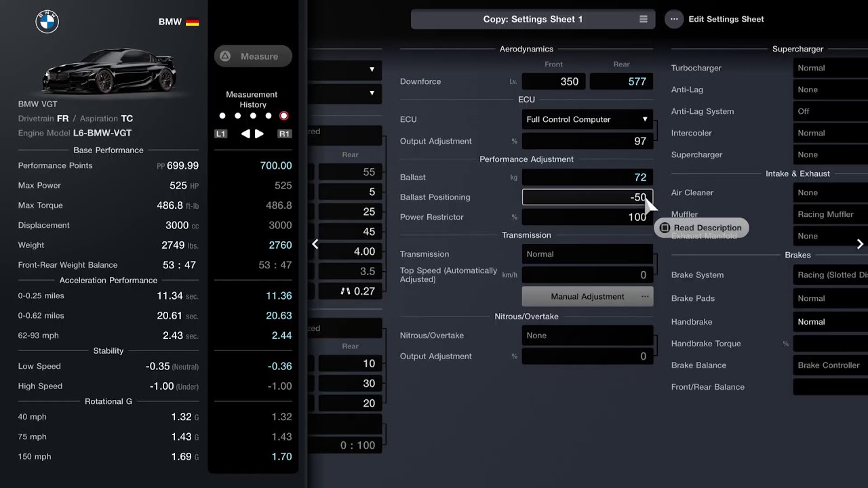The height and width of the screenshot is (488, 868).
Task: Select Muffler Racing Muffler field
Action: [831, 214]
